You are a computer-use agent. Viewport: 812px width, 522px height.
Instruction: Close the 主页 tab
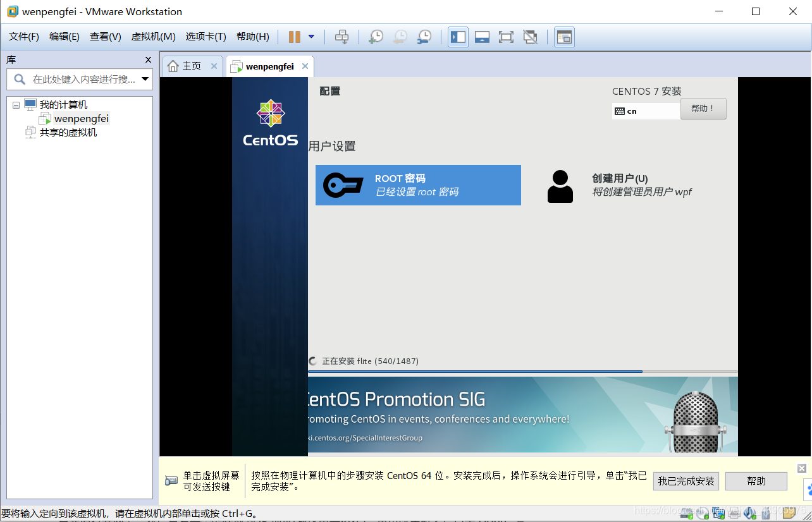point(214,66)
